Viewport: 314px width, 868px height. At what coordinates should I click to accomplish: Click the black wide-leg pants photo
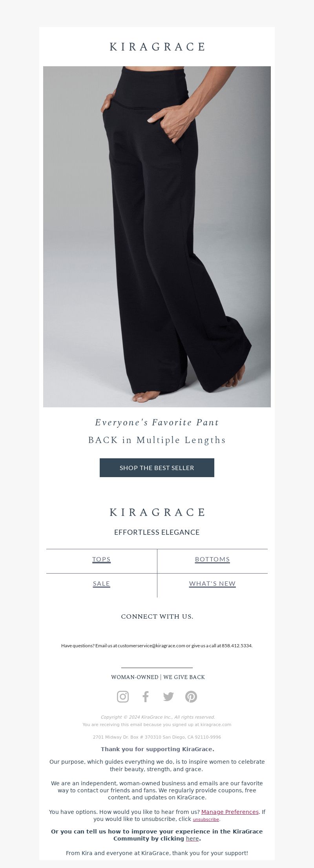pos(157,237)
